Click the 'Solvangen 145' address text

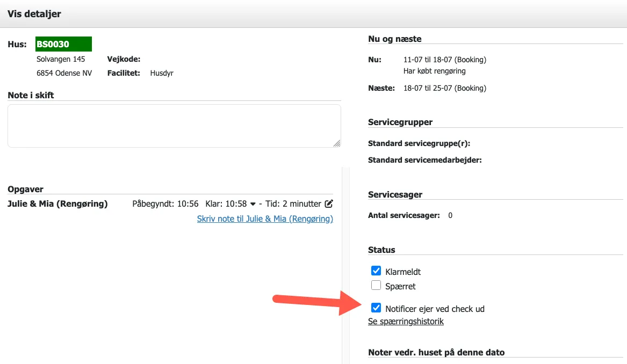[x=61, y=59]
